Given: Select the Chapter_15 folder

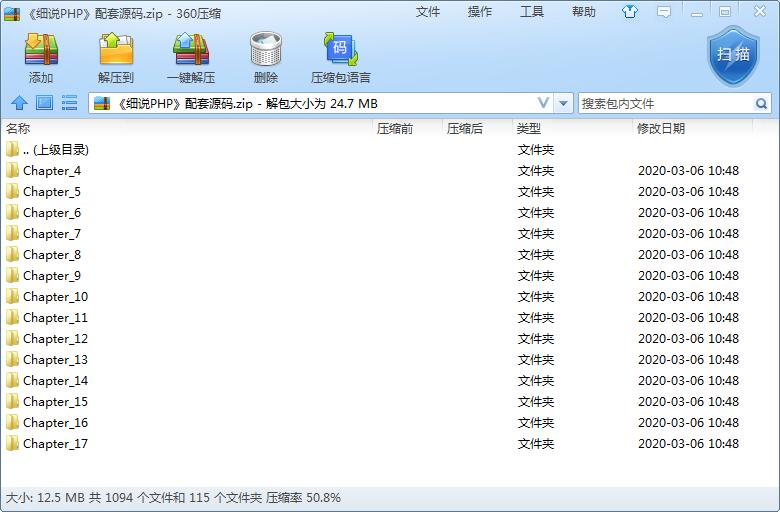Looking at the screenshot, I should click(x=378, y=402).
